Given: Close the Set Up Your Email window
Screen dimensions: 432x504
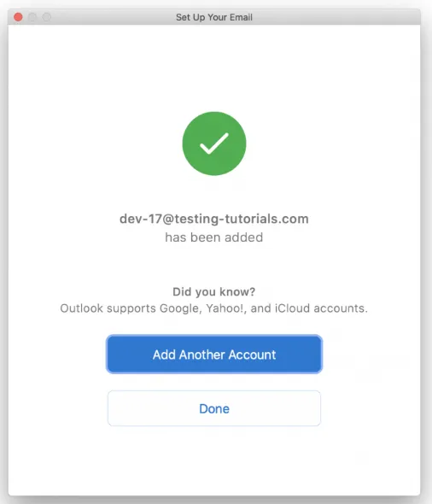Looking at the screenshot, I should click(x=18, y=17).
